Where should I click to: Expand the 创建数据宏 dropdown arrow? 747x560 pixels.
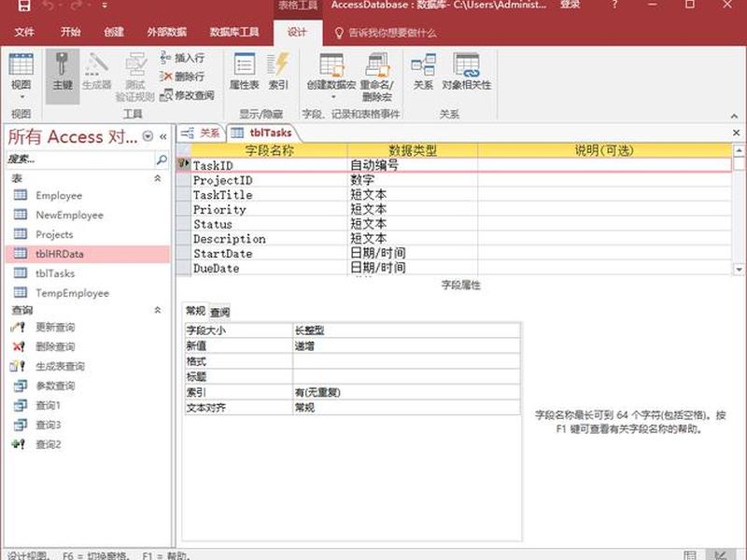click(x=333, y=97)
